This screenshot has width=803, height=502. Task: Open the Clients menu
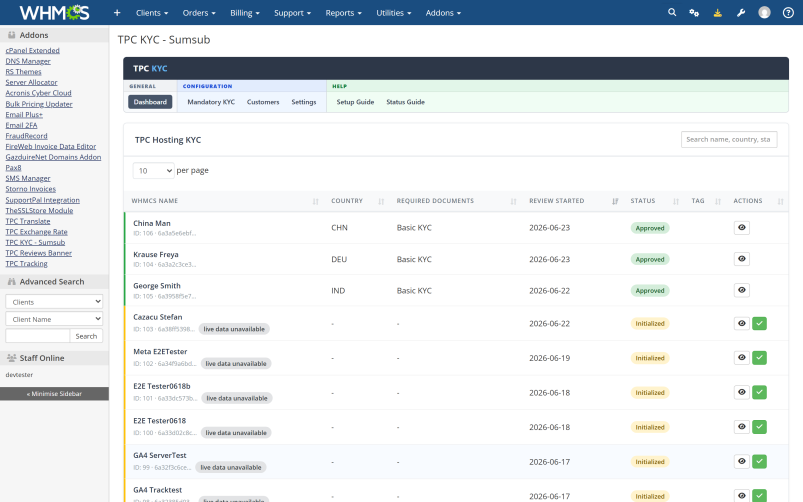[152, 13]
